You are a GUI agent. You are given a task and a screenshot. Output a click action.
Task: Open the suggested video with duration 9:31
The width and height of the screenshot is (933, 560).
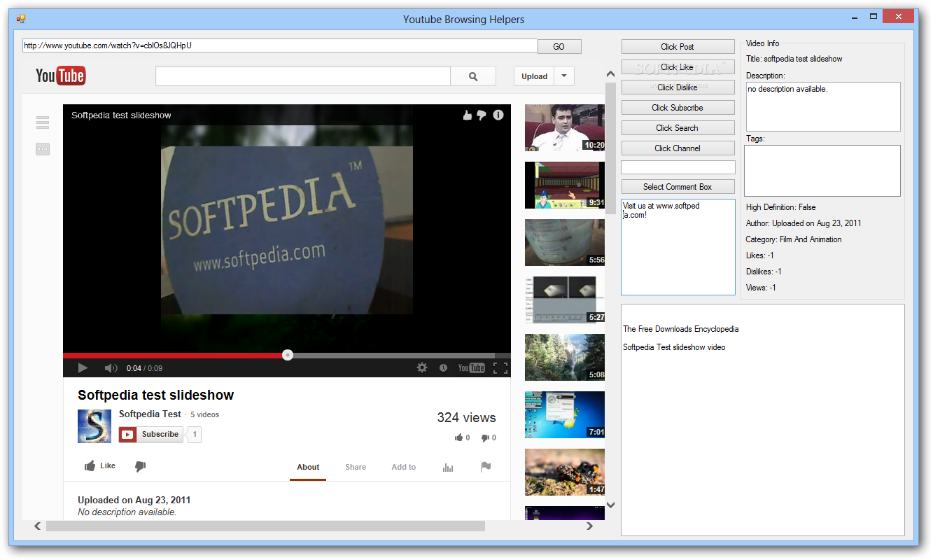(565, 185)
